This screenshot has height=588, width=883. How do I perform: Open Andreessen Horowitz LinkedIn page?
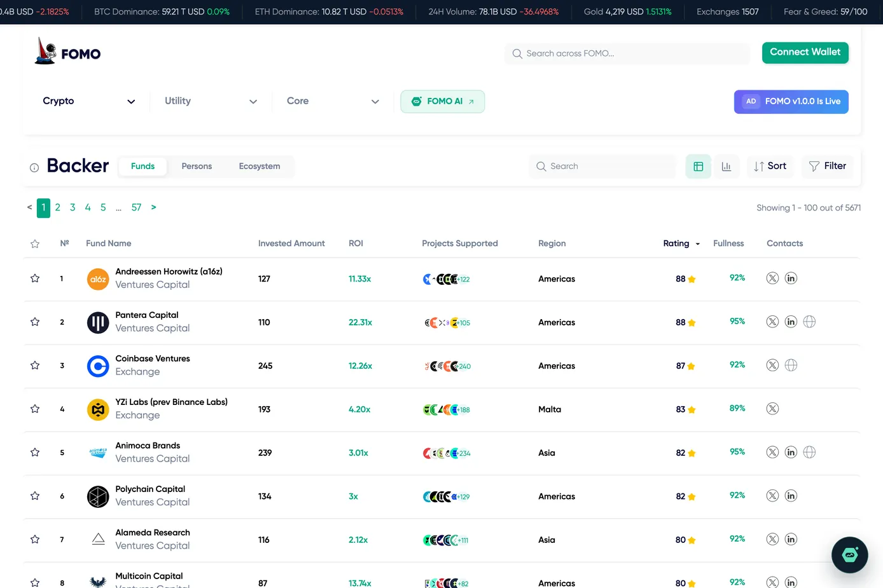pos(791,278)
